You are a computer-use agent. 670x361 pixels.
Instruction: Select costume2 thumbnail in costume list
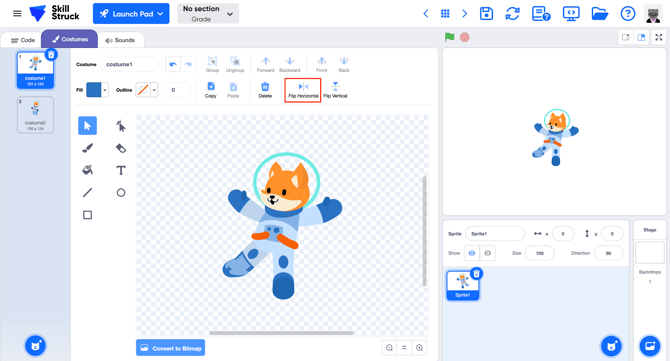click(35, 114)
